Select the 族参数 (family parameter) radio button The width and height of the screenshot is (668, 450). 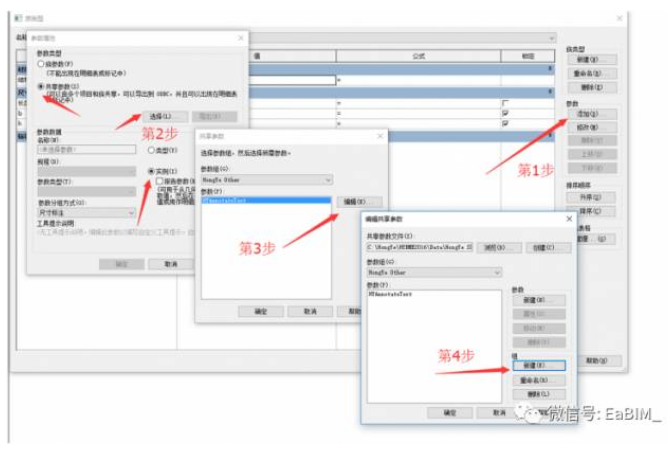coord(41,64)
